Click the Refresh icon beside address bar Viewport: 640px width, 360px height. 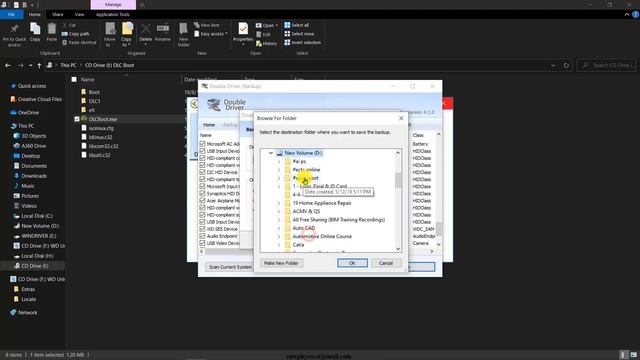[x=566, y=65]
